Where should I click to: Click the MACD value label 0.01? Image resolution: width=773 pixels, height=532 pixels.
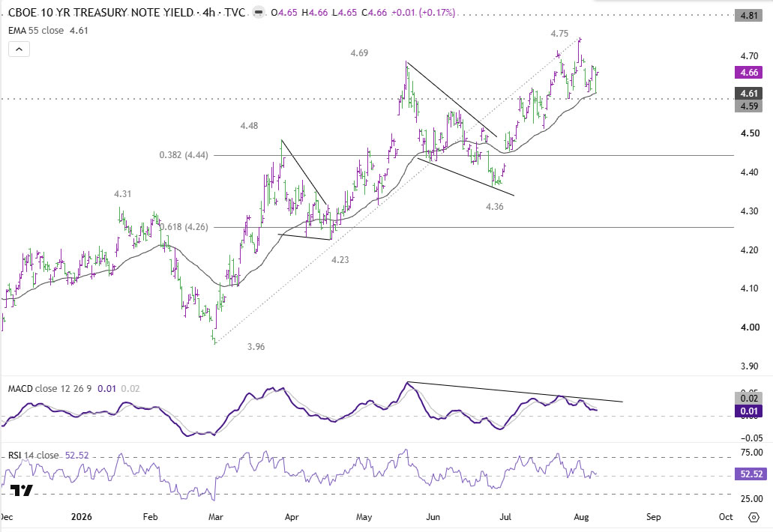[x=749, y=411]
